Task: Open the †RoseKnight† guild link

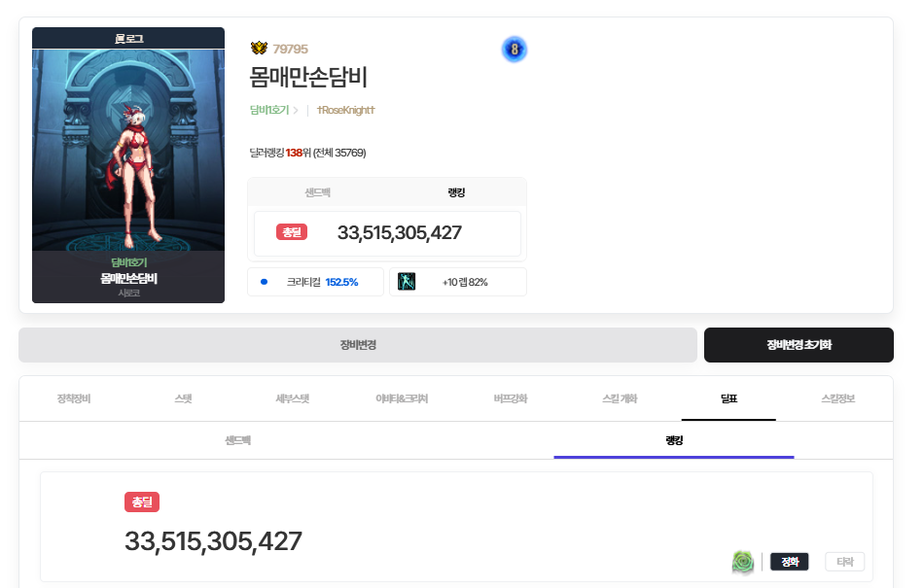Action: pyautogui.click(x=345, y=111)
